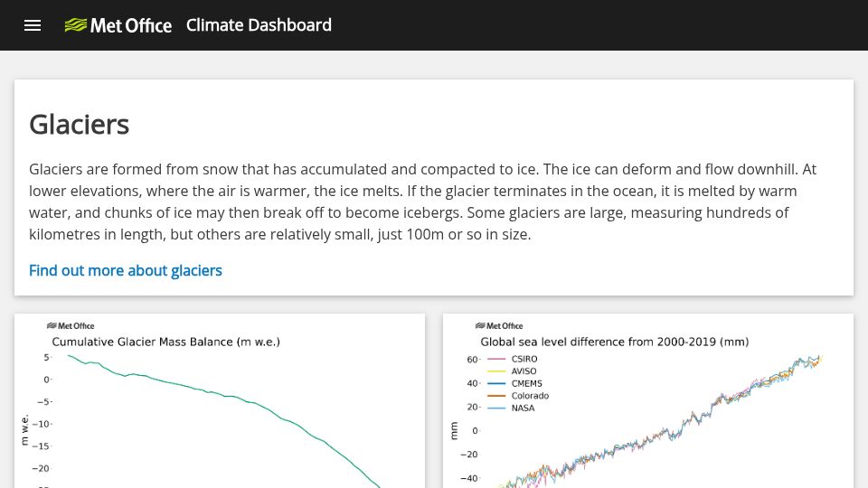
Task: Click the NASA legend entry
Action: [511, 408]
